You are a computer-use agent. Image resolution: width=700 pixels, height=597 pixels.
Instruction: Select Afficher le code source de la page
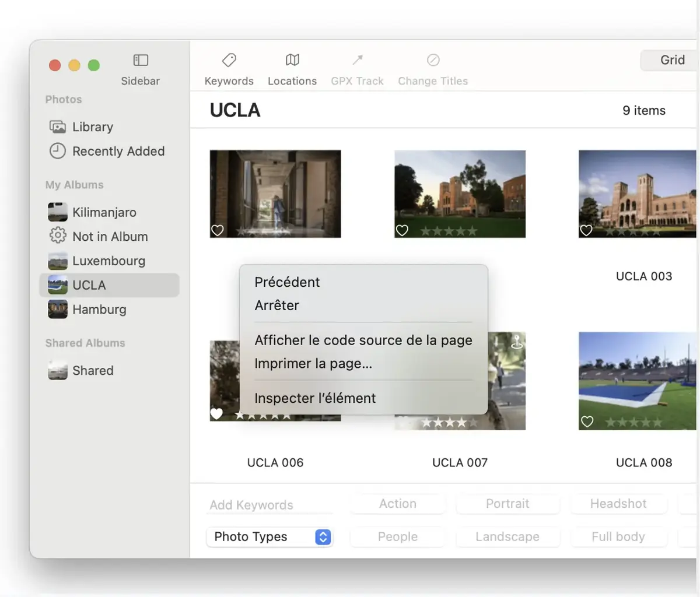[363, 340]
